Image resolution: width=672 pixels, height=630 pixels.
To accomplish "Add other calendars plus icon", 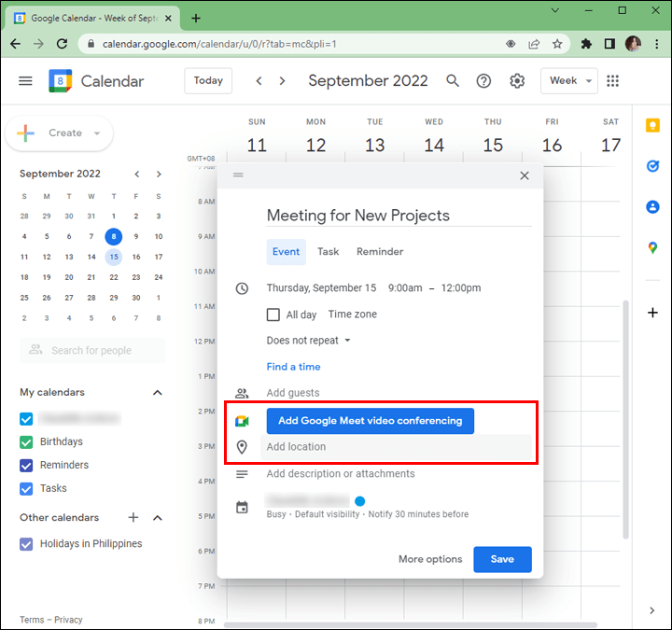I will pos(133,517).
